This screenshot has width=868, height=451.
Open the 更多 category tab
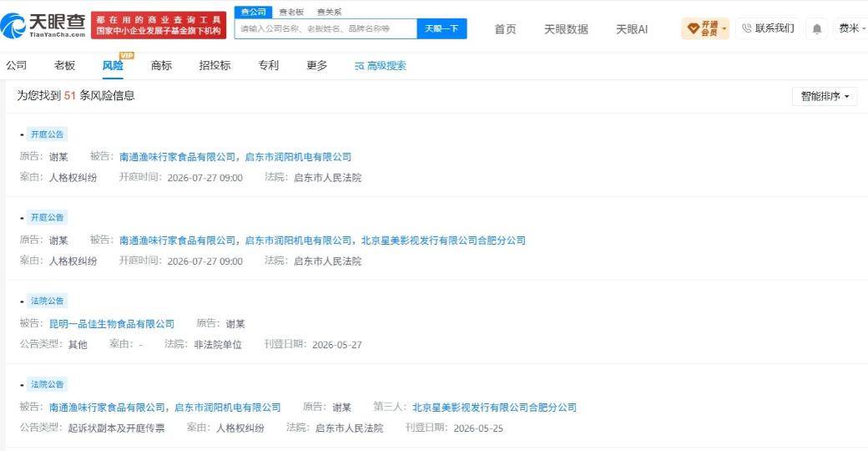pos(316,65)
